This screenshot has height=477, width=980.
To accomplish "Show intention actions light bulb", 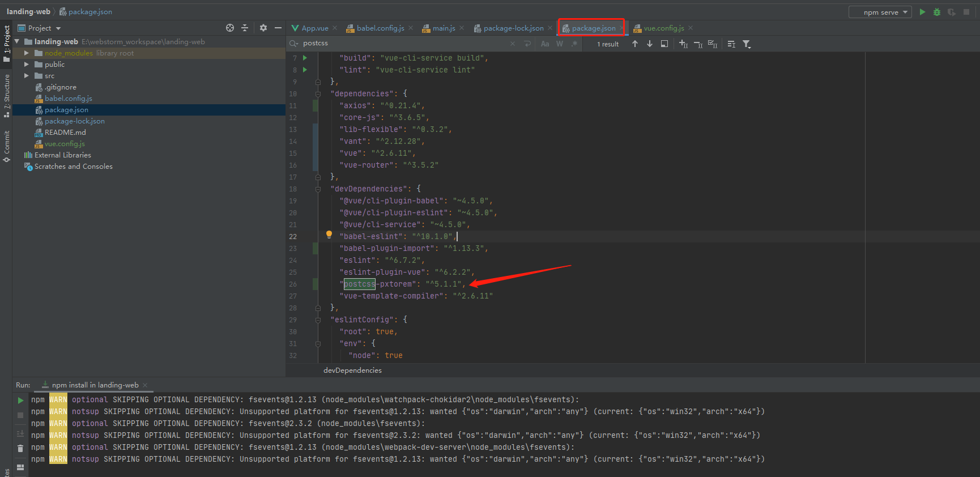I will coord(329,235).
